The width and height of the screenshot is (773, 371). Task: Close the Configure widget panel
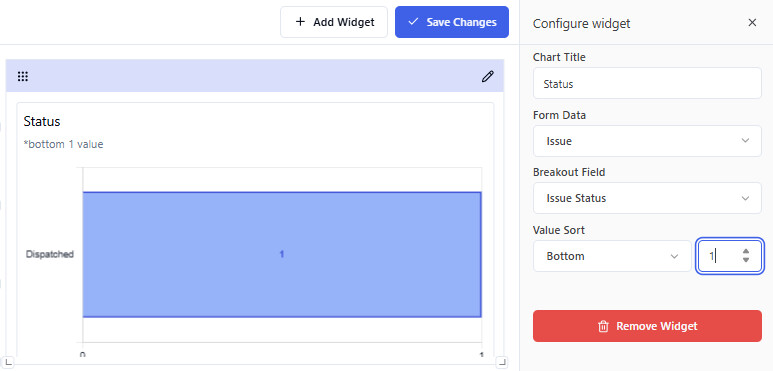(x=752, y=23)
